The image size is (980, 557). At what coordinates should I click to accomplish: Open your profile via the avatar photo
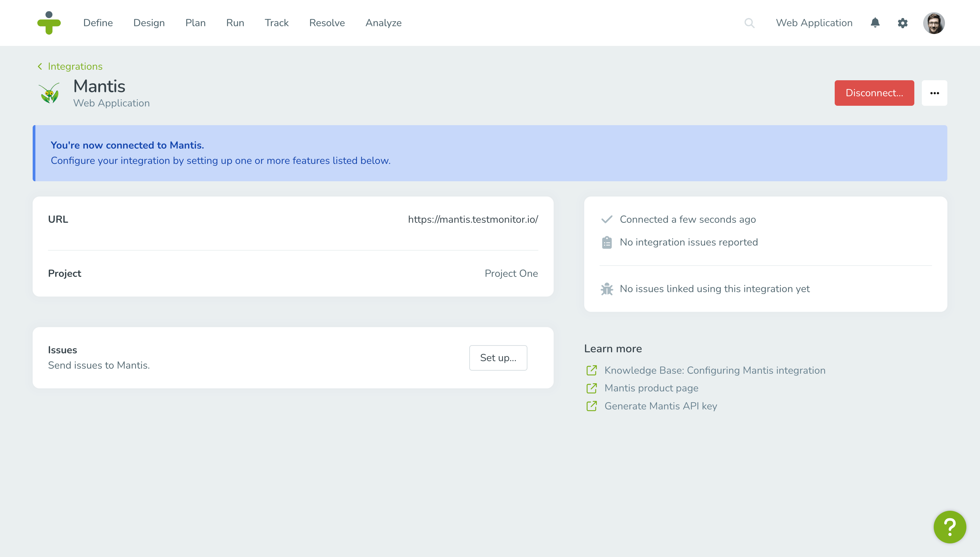[934, 23]
